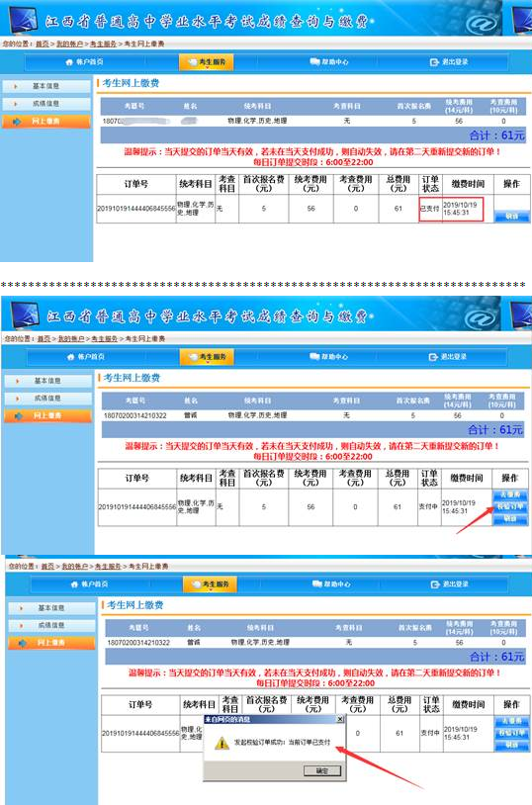This screenshot has width=532, height=805.
Task: Click 网上缴费 arrow icon in middle screenshot sidebar
Action: [x=19, y=415]
